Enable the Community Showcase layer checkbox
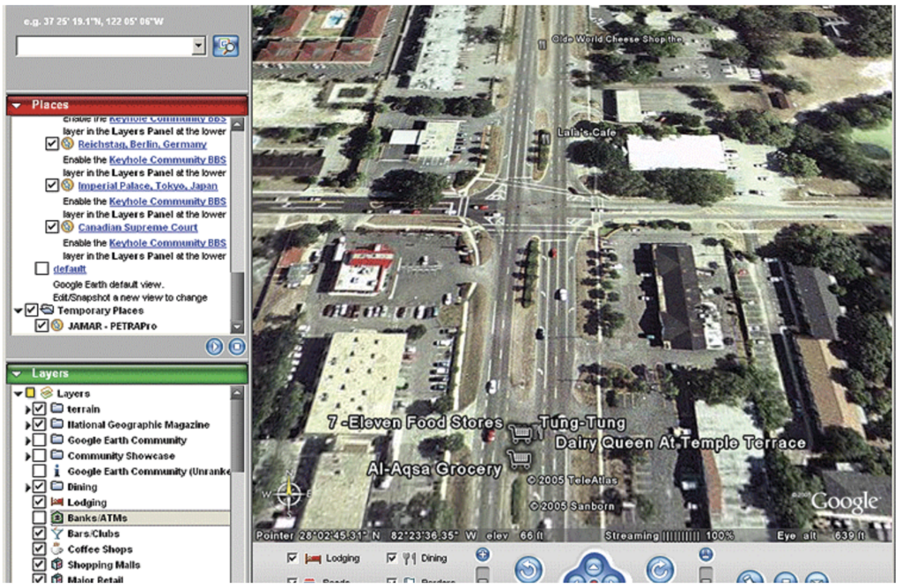902x588 pixels. point(39,455)
